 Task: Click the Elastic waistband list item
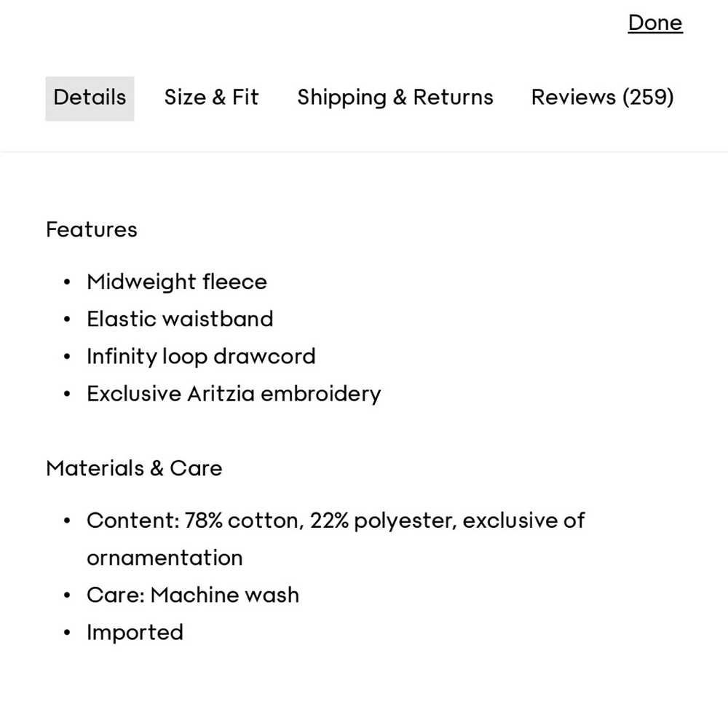pos(180,319)
